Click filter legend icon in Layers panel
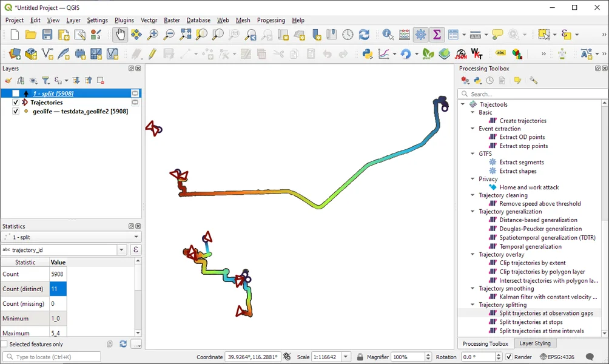This screenshot has height=364, width=609. pos(45,81)
